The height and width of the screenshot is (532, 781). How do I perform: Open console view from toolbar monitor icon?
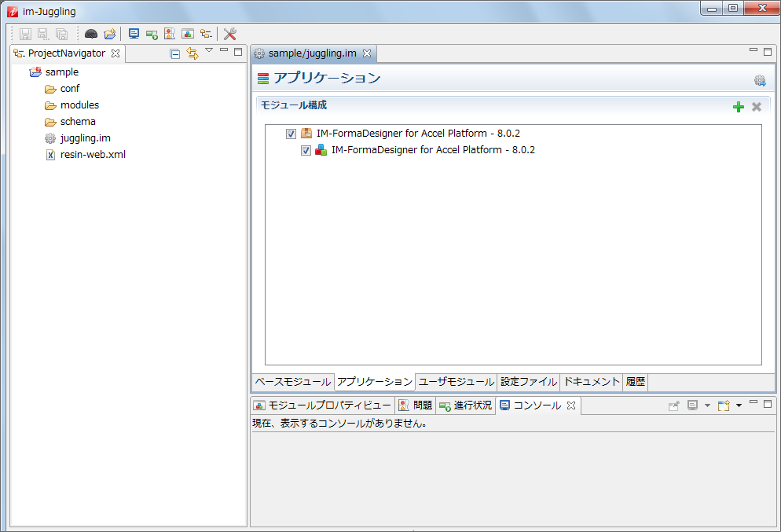tap(134, 34)
